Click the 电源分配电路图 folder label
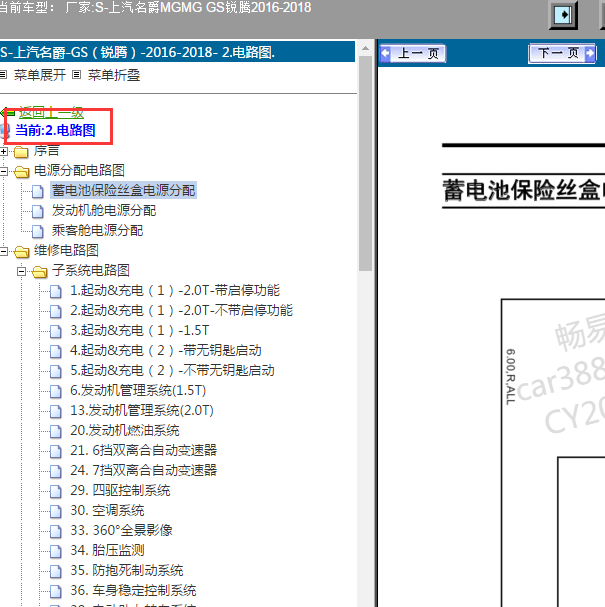 click(x=79, y=170)
